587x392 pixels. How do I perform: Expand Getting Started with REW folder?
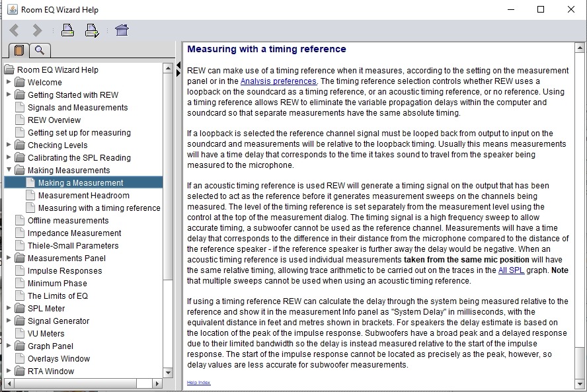9,95
